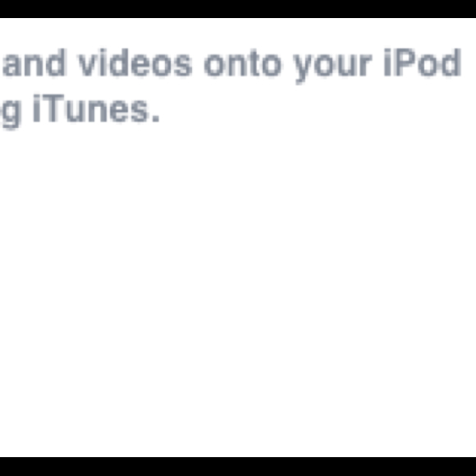Click the final "d" in "iPod"
Image resolution: width=476 pixels, height=476 pixels.
451,63
